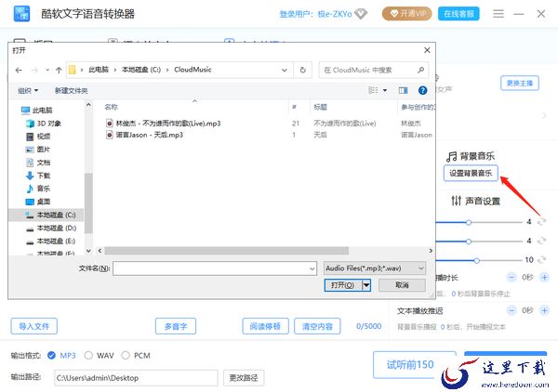Expand the file name combo dropdown
Image resolution: width=558 pixels, height=392 pixels.
pos(312,268)
